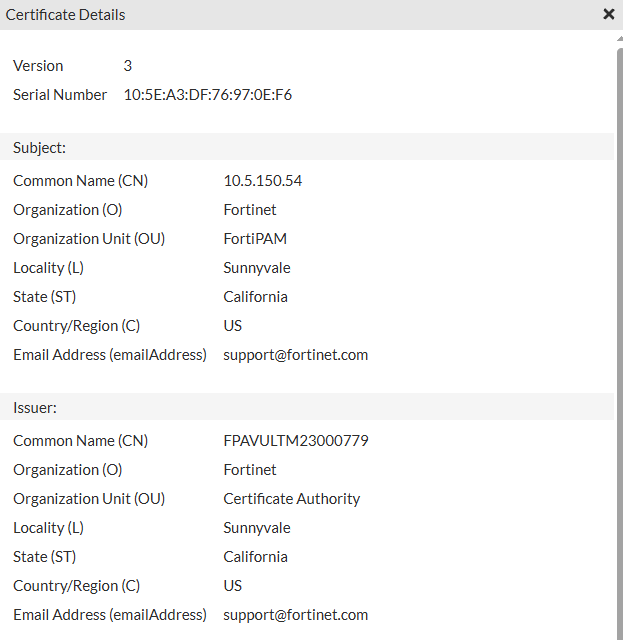This screenshot has height=640, width=623.
Task: Click the Serial Number label
Action: click(60, 95)
